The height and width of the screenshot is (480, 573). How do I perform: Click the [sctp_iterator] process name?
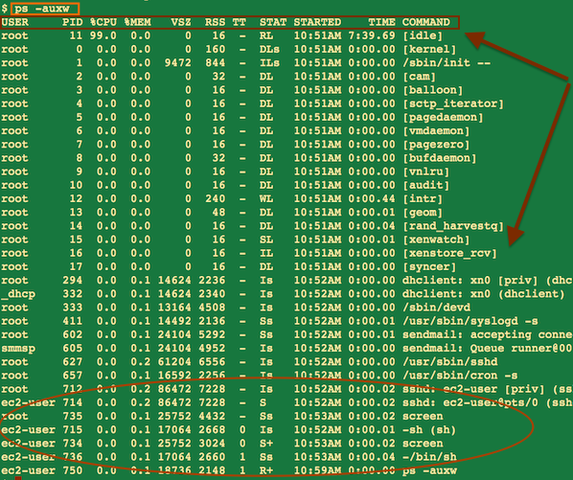453,104
